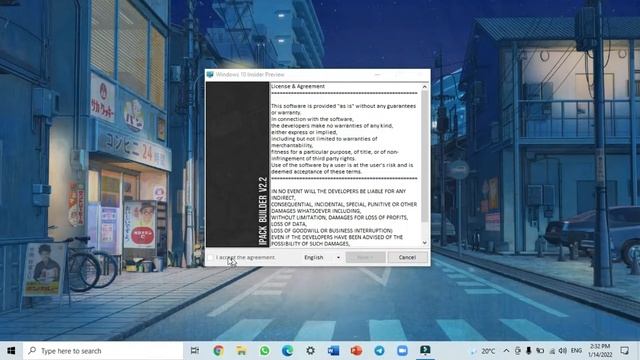Click the microphone tray icon
640x360 pixels.
(529, 351)
